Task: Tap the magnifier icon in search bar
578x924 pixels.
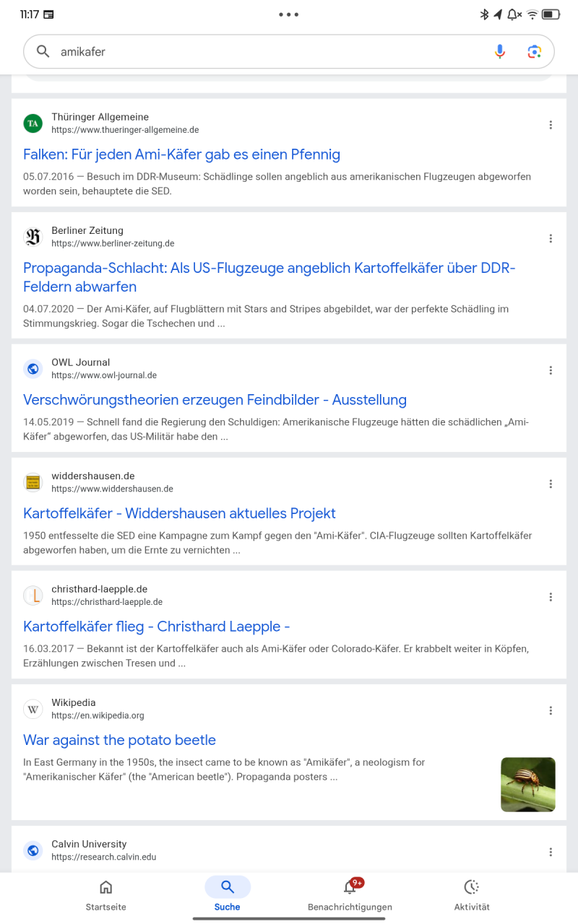Action: 43,51
